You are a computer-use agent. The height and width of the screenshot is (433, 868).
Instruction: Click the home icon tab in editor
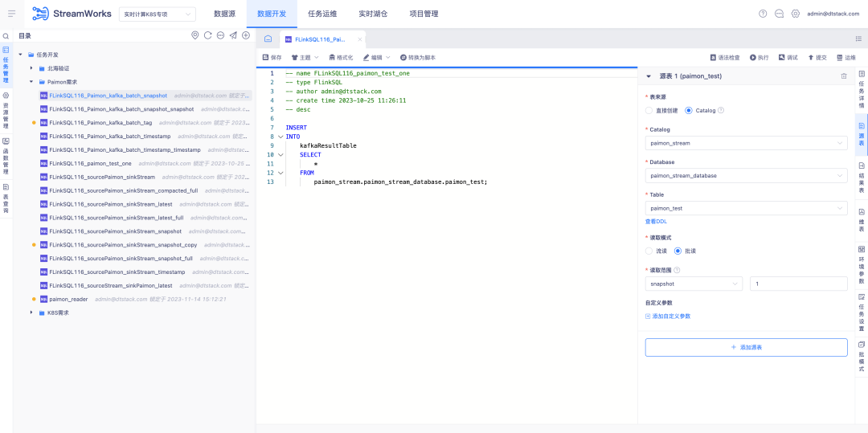[x=268, y=39]
